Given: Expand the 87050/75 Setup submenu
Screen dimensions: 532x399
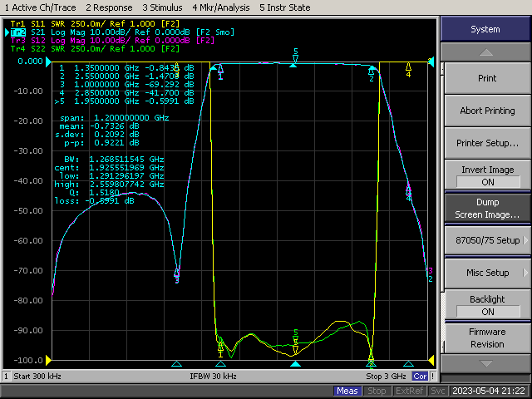Looking at the screenshot, I should 487,240.
